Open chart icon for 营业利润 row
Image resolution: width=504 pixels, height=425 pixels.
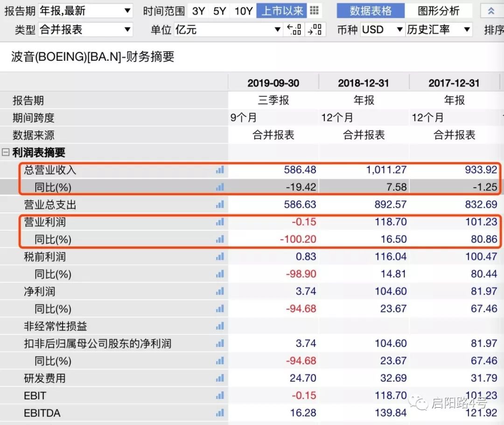pos(220,222)
